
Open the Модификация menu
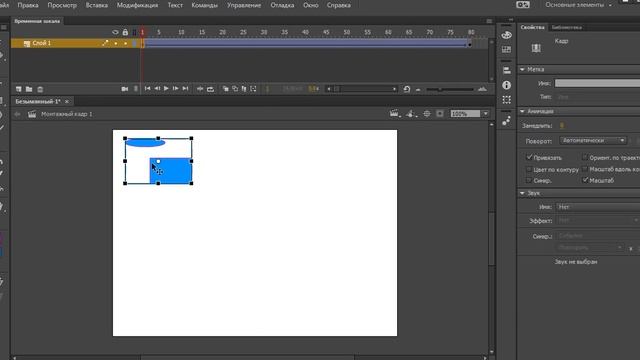[x=137, y=5]
